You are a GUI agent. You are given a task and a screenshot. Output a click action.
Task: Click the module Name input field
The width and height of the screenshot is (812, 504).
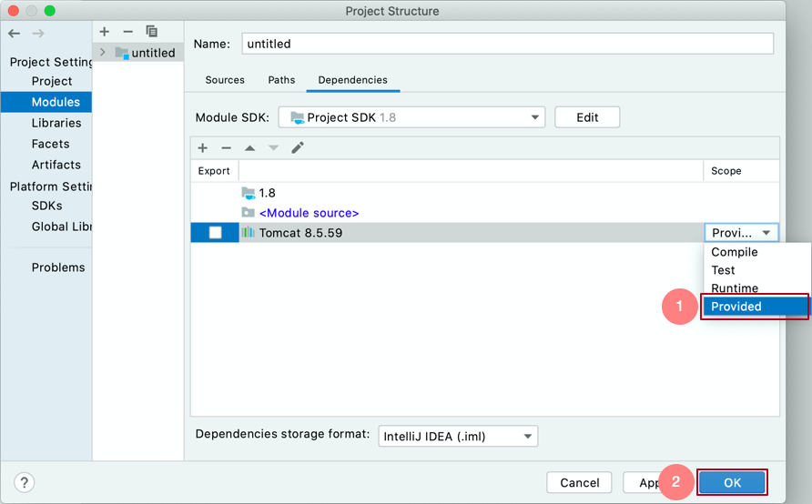click(x=508, y=44)
